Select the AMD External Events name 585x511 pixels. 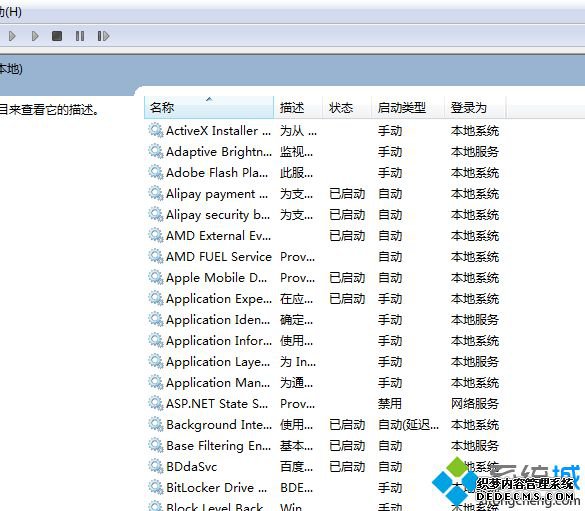219,236
